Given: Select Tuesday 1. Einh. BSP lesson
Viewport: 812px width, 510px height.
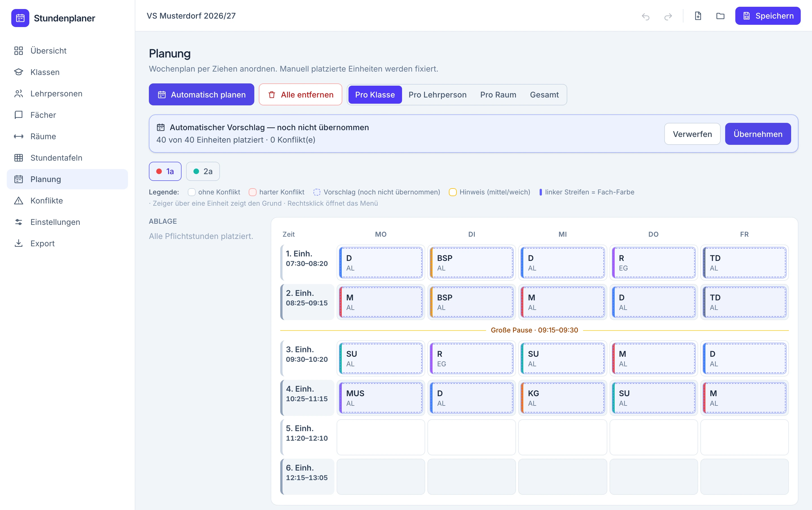Looking at the screenshot, I should pos(471,263).
